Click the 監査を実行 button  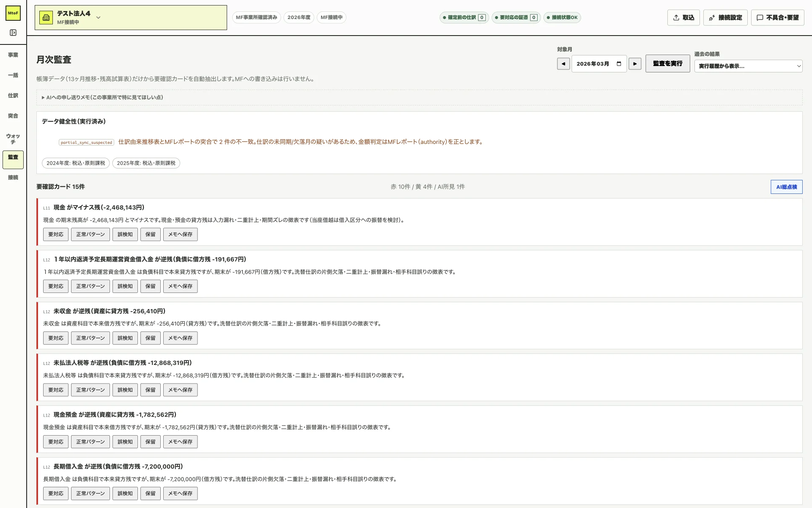tap(667, 63)
